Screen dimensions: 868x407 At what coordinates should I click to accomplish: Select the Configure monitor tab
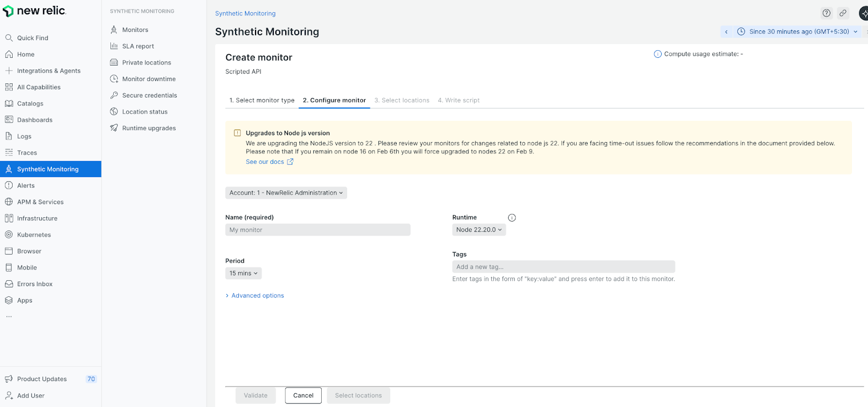334,100
